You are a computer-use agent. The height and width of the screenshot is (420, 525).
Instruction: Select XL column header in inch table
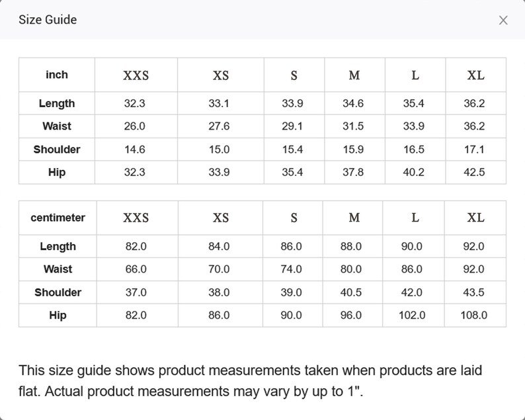coord(475,75)
